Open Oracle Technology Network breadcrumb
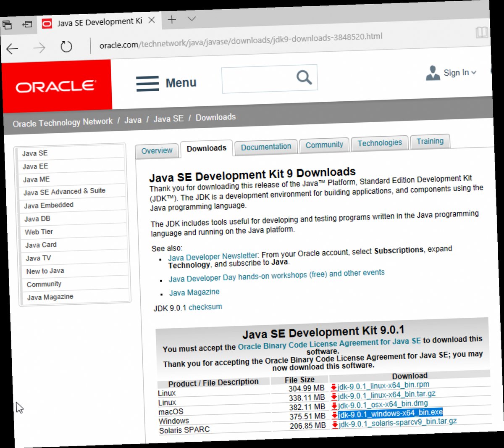The width and height of the screenshot is (504, 448). pos(63,123)
